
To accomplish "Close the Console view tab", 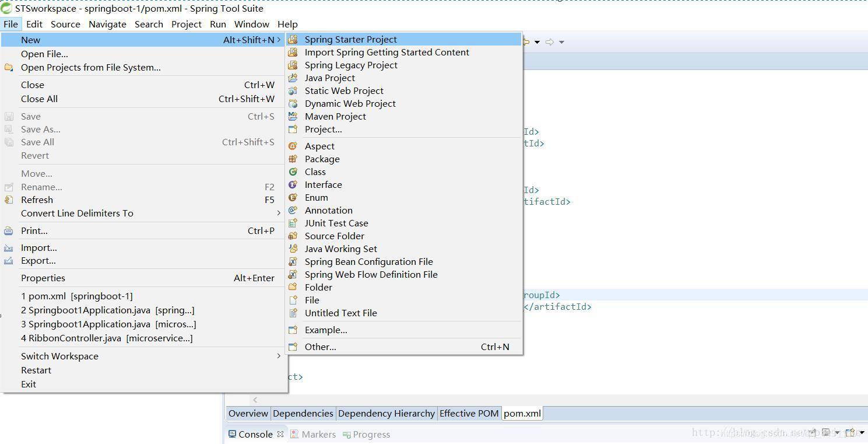I will pyautogui.click(x=280, y=434).
